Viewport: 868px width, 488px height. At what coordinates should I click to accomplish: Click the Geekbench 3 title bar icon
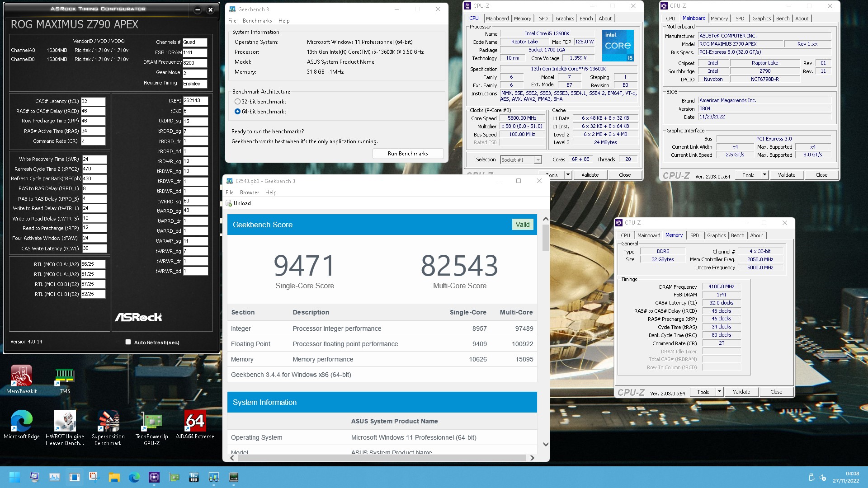[x=232, y=9]
